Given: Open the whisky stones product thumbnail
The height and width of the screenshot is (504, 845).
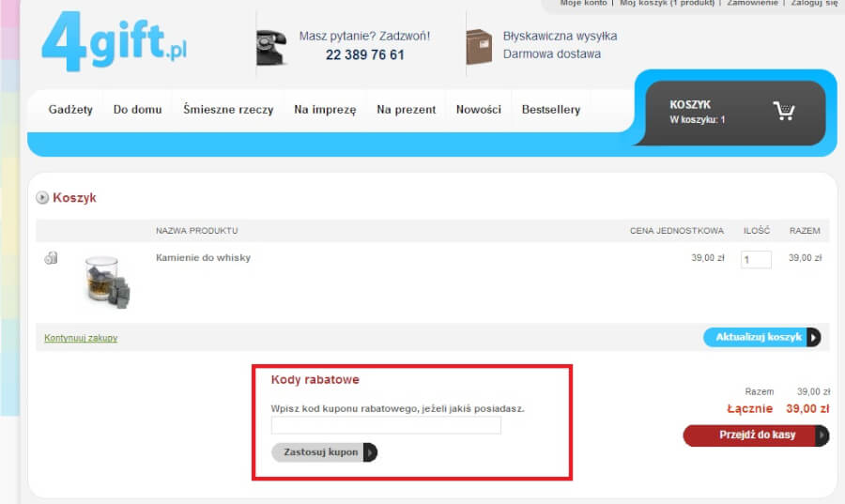Looking at the screenshot, I should [106, 281].
